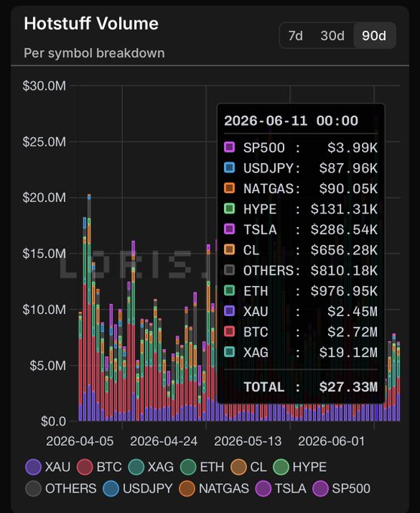Screen dimensions: 420x513
Task: Click the 2026-05-13 x-axis date
Action: [x=248, y=441]
